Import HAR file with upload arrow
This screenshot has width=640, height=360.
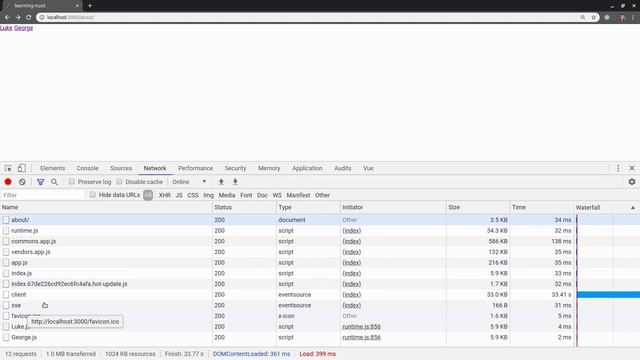coord(221,182)
